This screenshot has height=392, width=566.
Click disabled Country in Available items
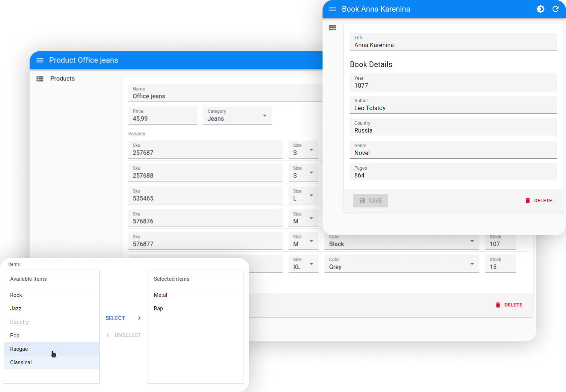pyautogui.click(x=52, y=322)
